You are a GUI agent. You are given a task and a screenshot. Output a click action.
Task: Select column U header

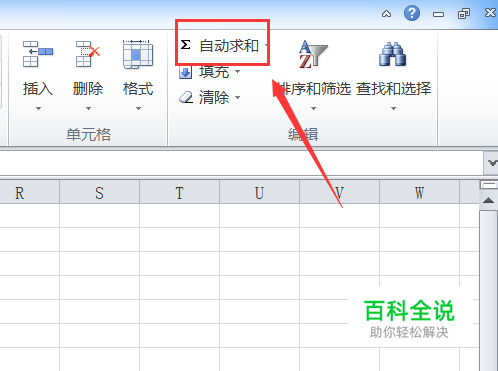tap(259, 192)
